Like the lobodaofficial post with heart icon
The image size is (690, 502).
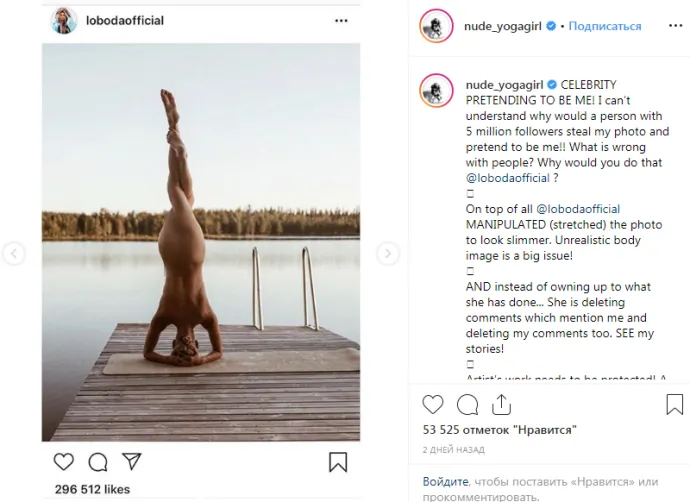pos(64,462)
